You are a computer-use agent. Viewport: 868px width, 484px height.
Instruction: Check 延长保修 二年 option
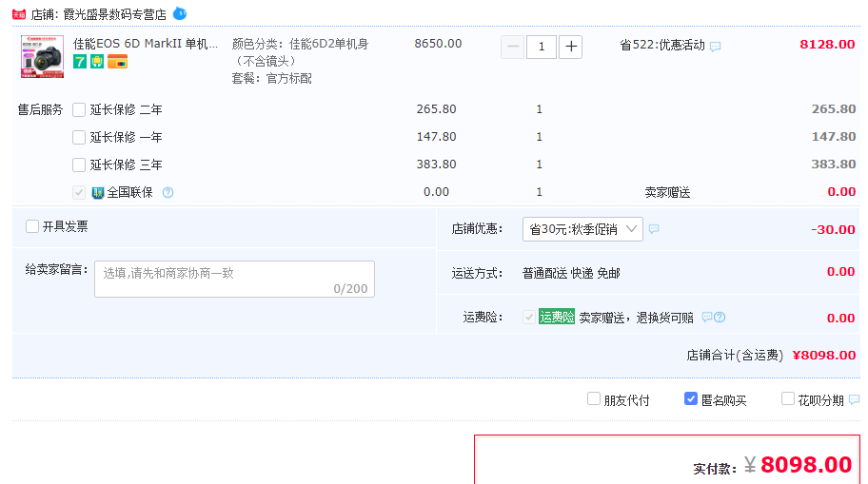[x=79, y=109]
